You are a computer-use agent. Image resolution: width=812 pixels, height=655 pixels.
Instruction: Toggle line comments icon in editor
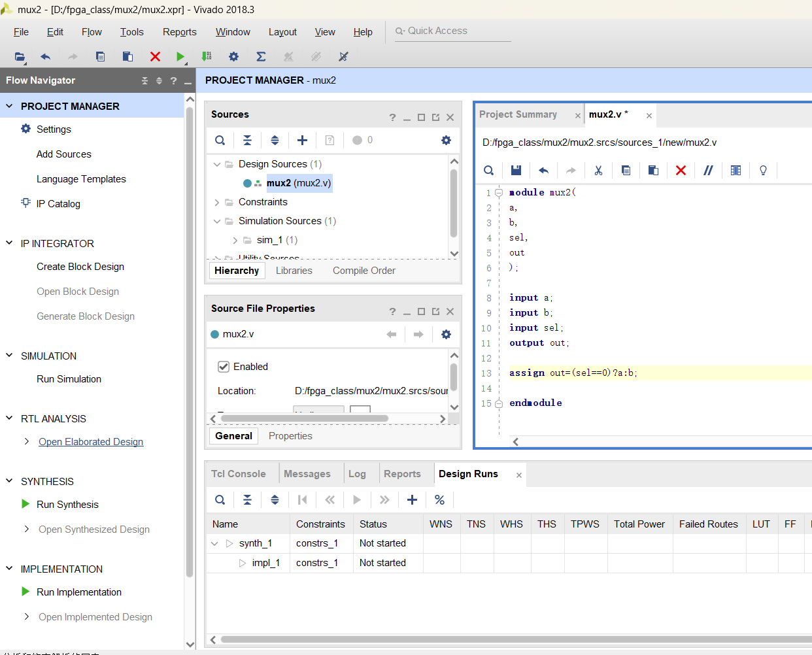708,170
